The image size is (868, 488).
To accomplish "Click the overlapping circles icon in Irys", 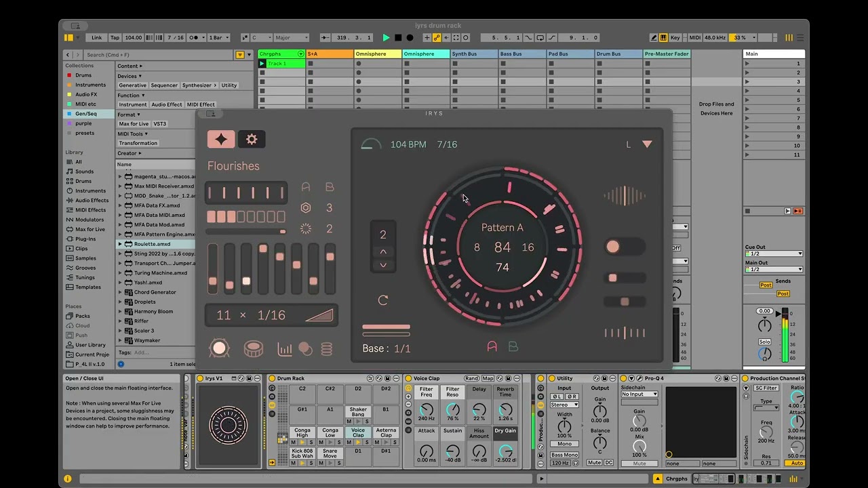I will [x=306, y=349].
